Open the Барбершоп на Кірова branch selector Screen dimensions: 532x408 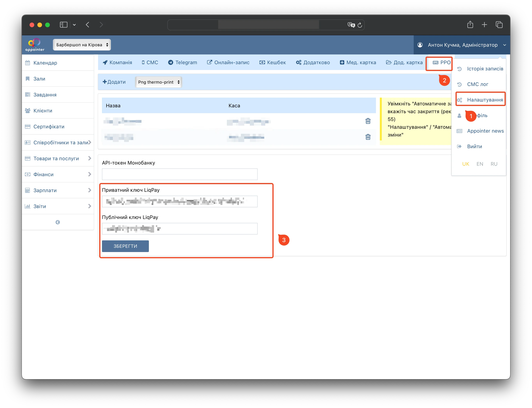point(82,45)
